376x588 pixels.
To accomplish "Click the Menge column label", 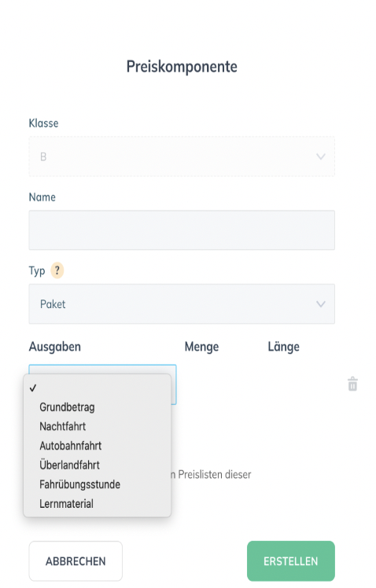I will [x=201, y=347].
